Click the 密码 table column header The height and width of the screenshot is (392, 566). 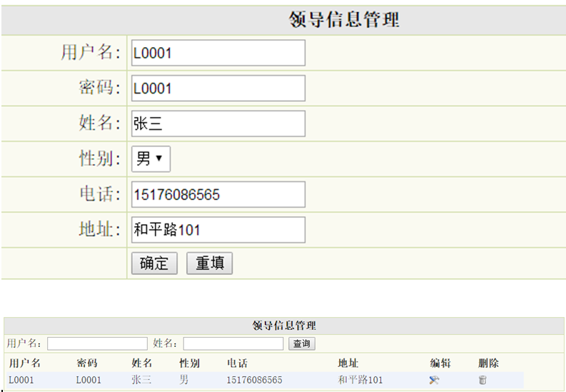pos(87,363)
